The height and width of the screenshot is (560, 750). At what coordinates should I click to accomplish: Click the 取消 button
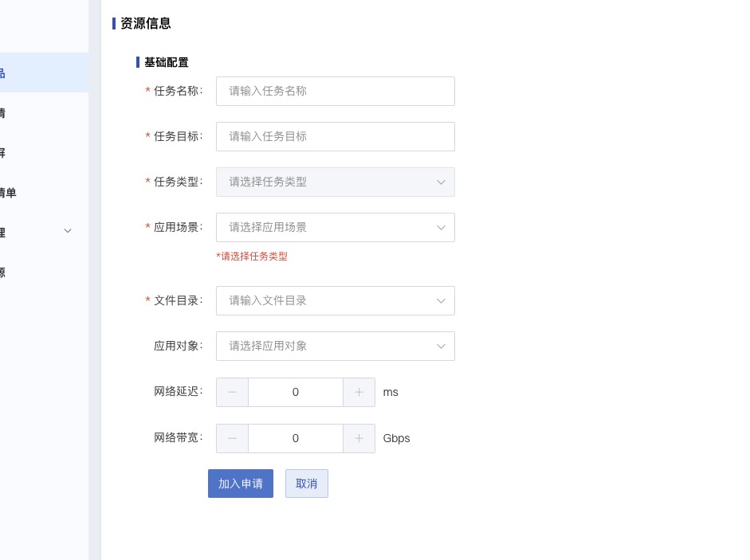[x=307, y=484]
